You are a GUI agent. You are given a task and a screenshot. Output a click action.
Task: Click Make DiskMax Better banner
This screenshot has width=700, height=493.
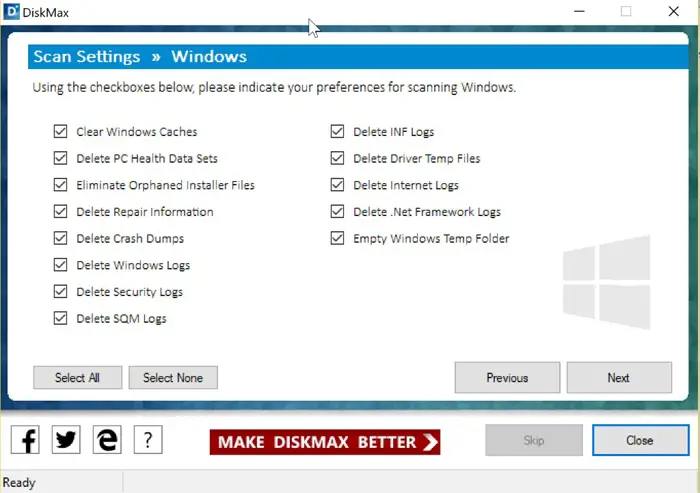(325, 442)
